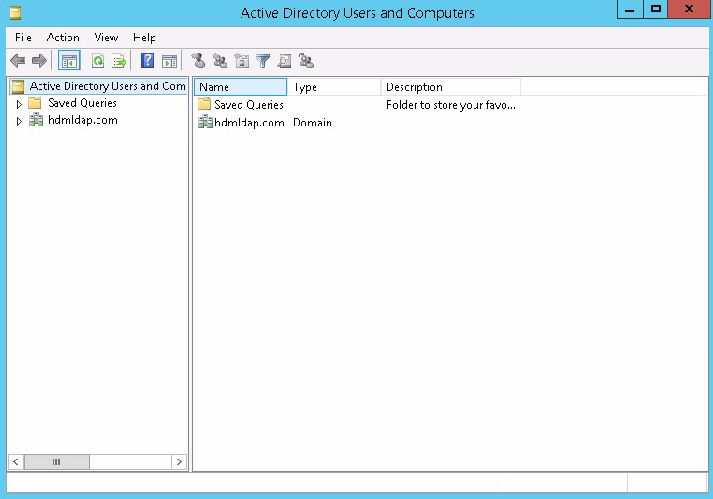The image size is (713, 499).
Task: Click hdmldap.com domain icon in tree
Action: click(x=36, y=120)
